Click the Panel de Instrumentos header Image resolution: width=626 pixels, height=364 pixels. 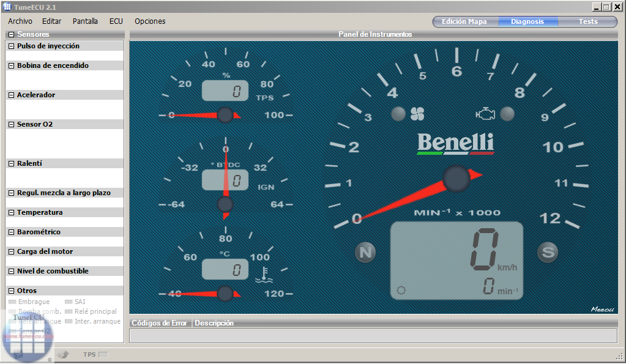tap(375, 34)
